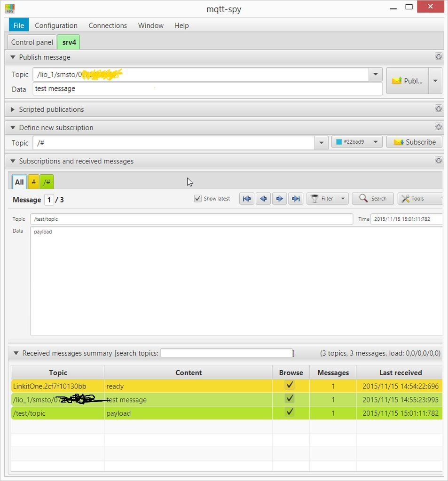Open the Publish button options dropdown arrow
The width and height of the screenshot is (448, 481).
[x=435, y=81]
